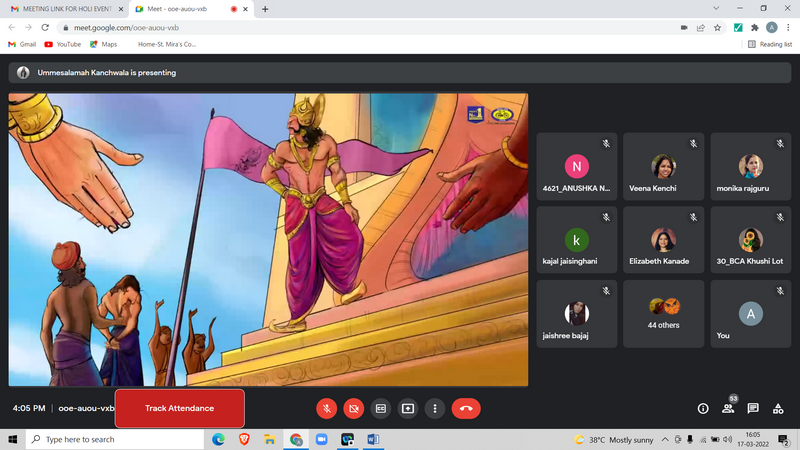This screenshot has width=800, height=450.
Task: Select the You self-view tile
Action: pyautogui.click(x=751, y=314)
